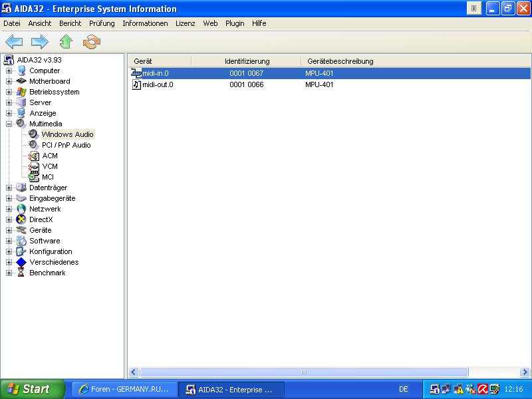The image size is (532, 399).
Task: Click the horizontal scrollbar left arrow
Action: point(134,372)
